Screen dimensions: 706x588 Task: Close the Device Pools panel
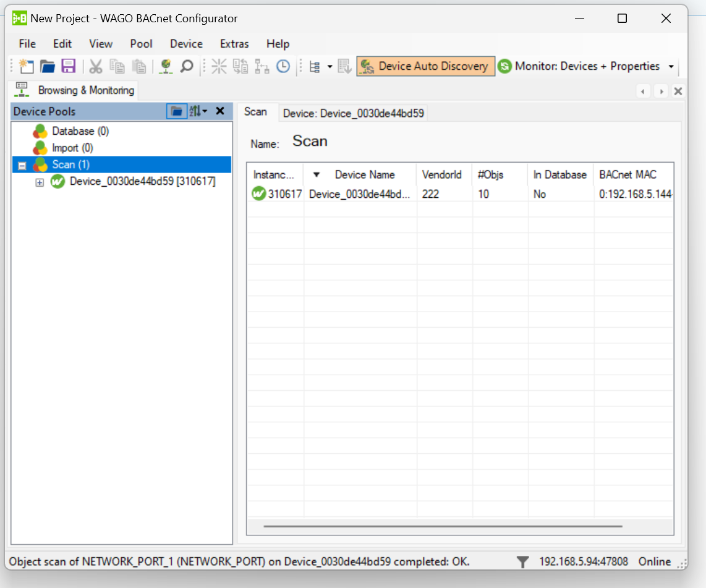point(220,111)
